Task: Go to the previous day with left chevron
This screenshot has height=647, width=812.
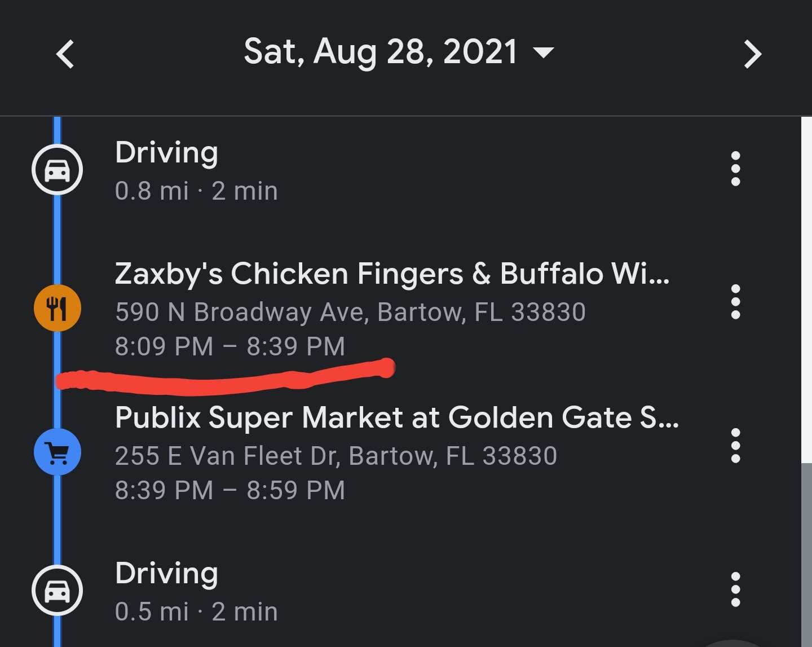Action: tap(65, 54)
